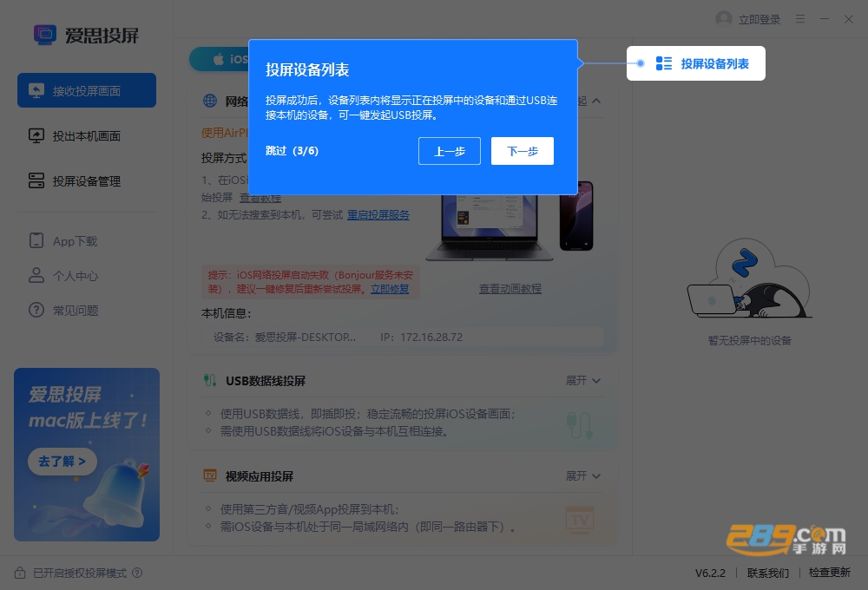The image size is (868, 590).
Task: Open the 查看动画教程 link
Action: click(x=510, y=288)
